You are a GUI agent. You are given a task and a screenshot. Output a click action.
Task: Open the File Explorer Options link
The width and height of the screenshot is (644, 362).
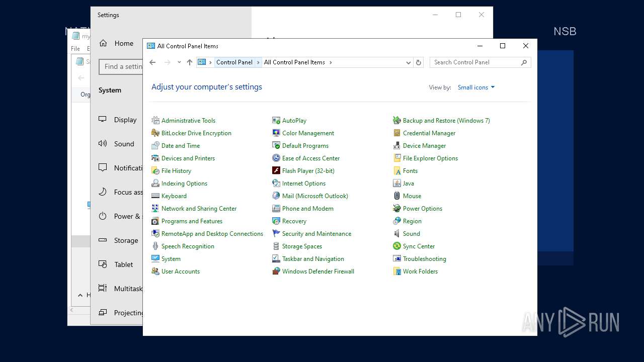click(430, 158)
